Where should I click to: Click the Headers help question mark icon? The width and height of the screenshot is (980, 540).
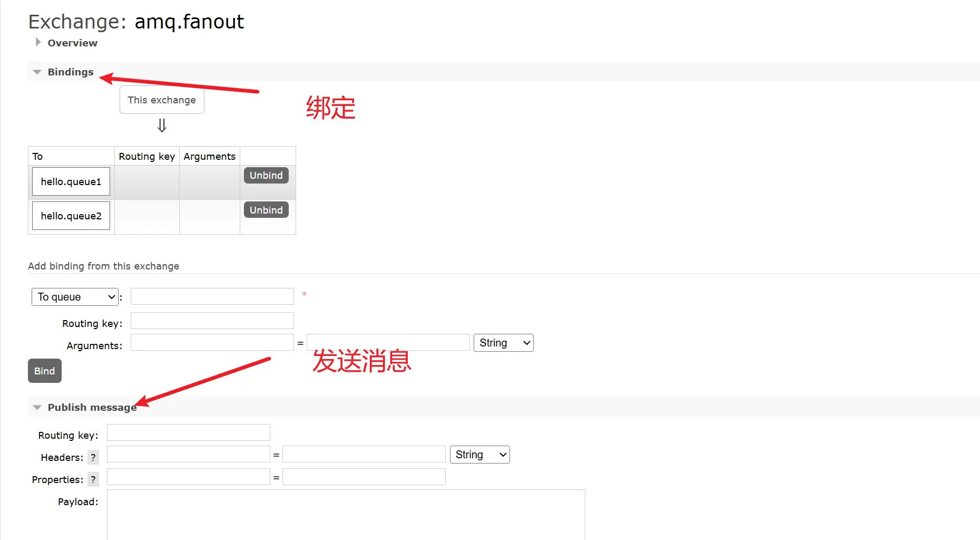pyautogui.click(x=93, y=458)
